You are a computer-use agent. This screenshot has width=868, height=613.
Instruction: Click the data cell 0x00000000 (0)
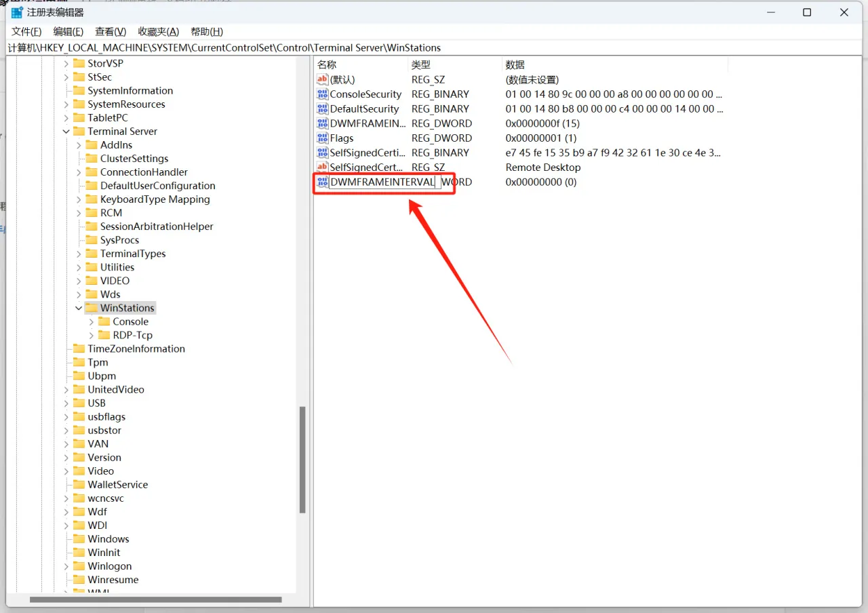point(541,182)
